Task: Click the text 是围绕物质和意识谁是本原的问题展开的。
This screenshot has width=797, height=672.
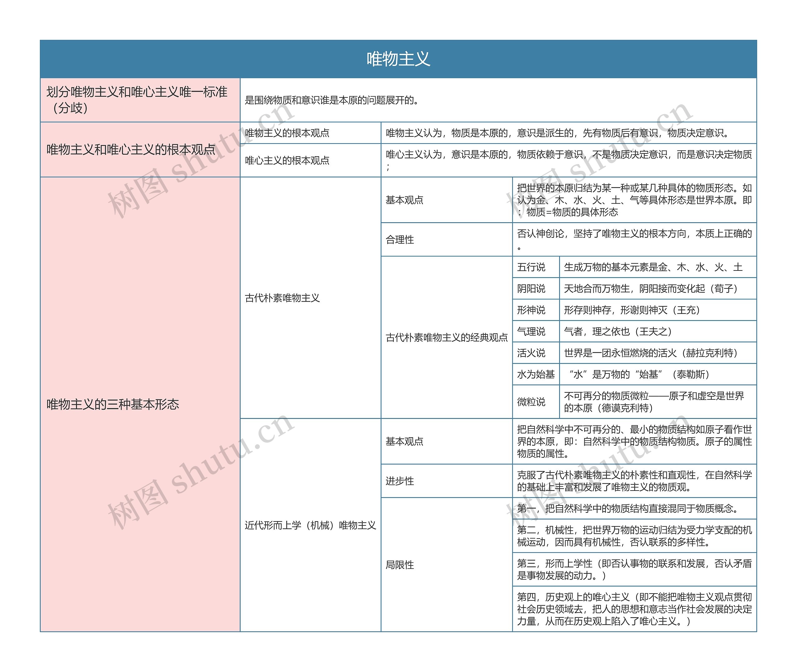Action: [x=332, y=100]
